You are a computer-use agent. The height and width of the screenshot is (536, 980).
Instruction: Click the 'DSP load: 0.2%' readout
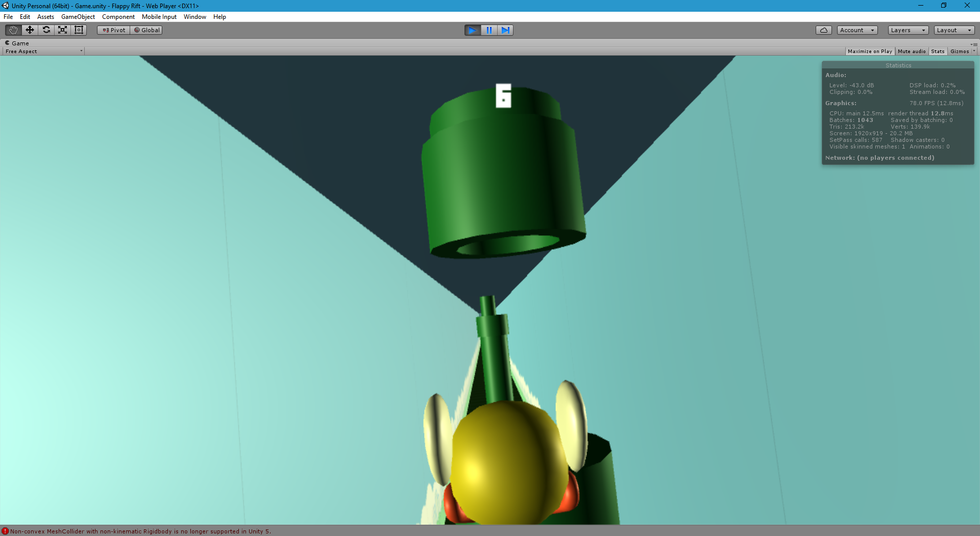tap(933, 85)
